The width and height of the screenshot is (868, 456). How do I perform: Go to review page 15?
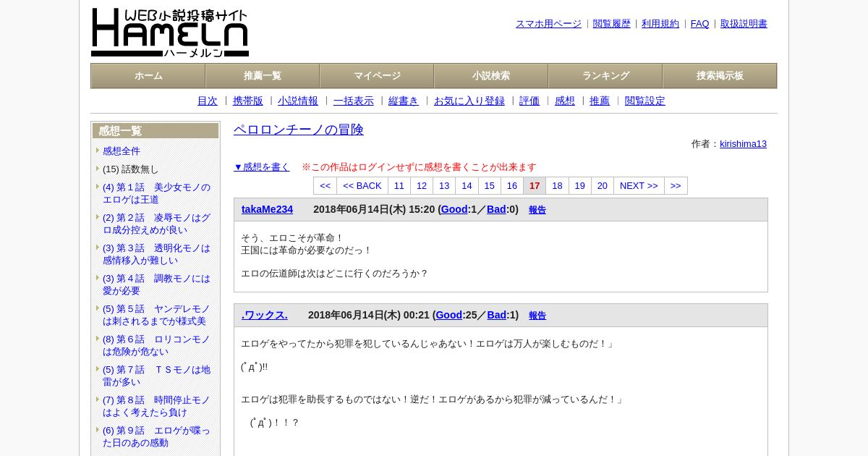pyautogui.click(x=490, y=186)
